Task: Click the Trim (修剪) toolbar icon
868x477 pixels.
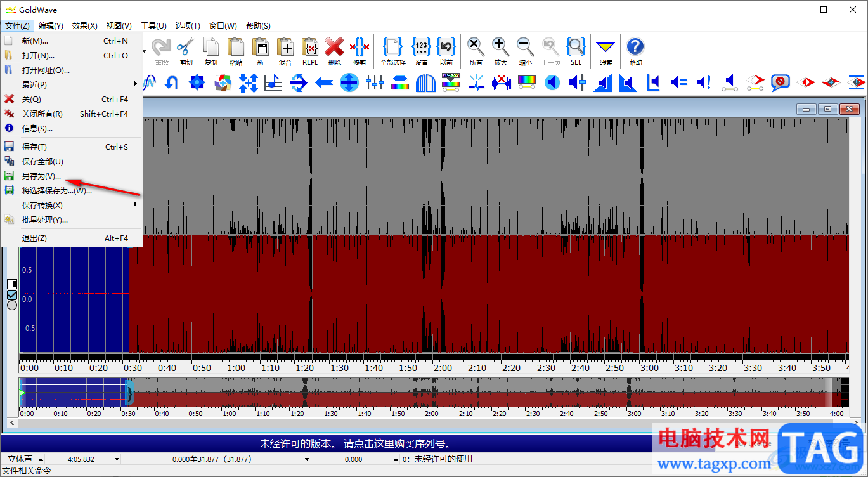Action: pyautogui.click(x=360, y=51)
